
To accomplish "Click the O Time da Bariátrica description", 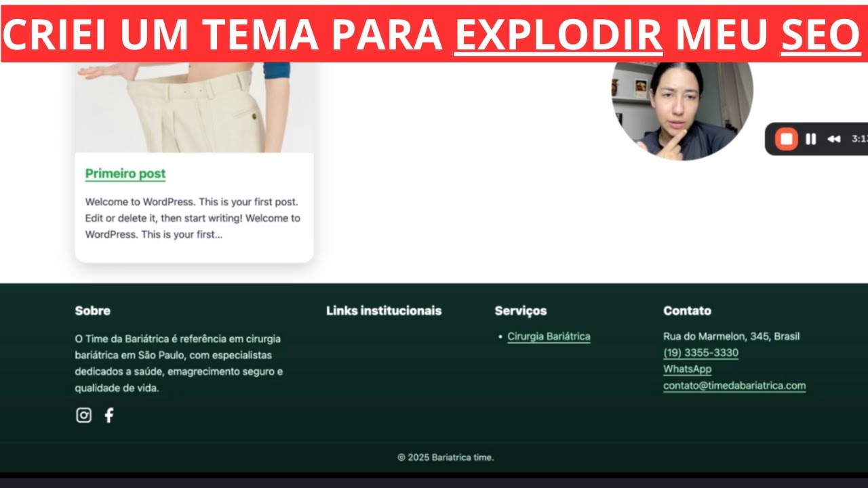I will click(x=179, y=363).
